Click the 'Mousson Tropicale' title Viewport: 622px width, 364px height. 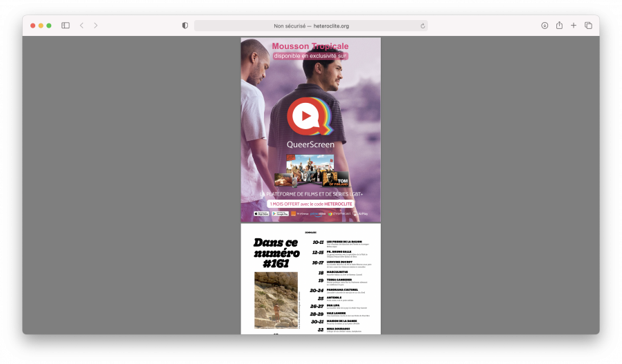tap(310, 46)
